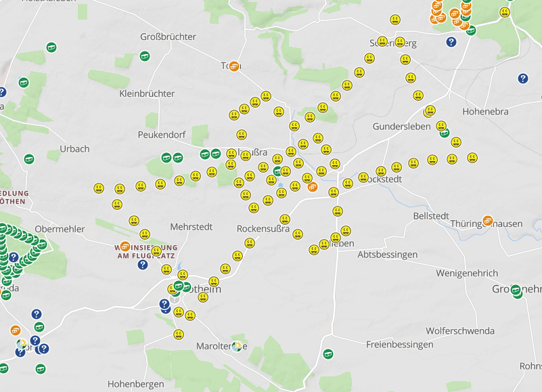Screen dimensions: 542x392
Task: Click the green marker below Urbach label
Action: click(29, 159)
